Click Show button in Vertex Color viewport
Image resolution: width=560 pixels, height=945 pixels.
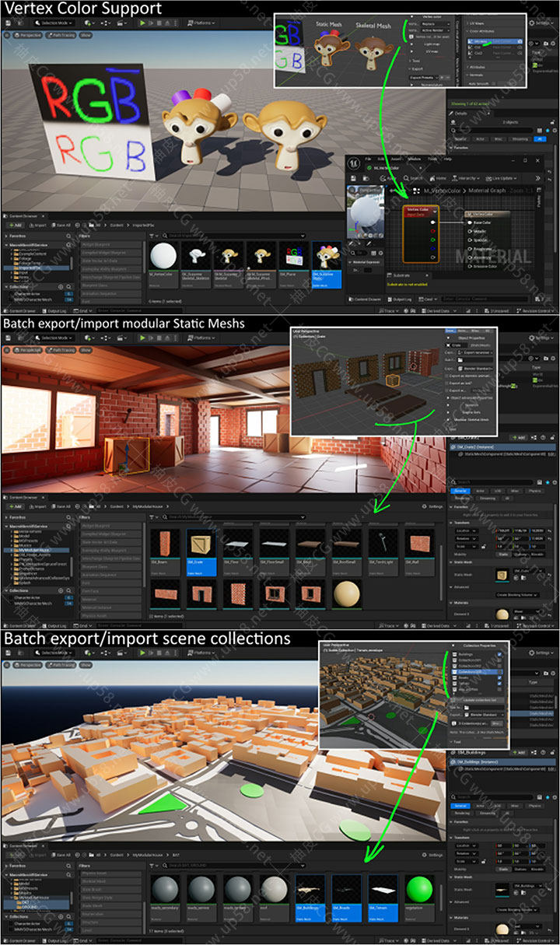[x=86, y=36]
